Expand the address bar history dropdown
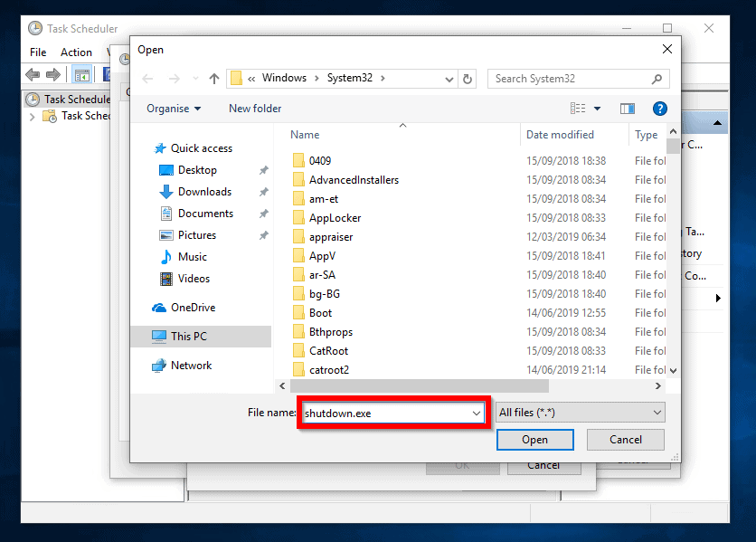The image size is (756, 542). point(449,79)
